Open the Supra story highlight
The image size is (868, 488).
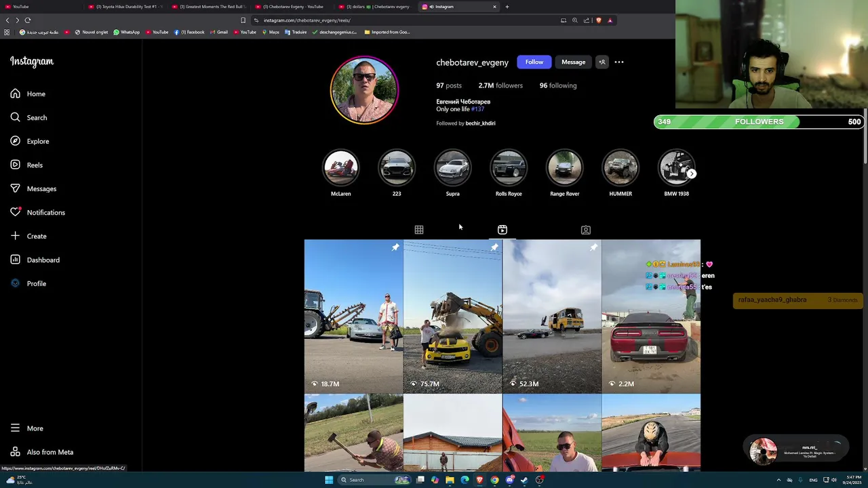coord(452,174)
